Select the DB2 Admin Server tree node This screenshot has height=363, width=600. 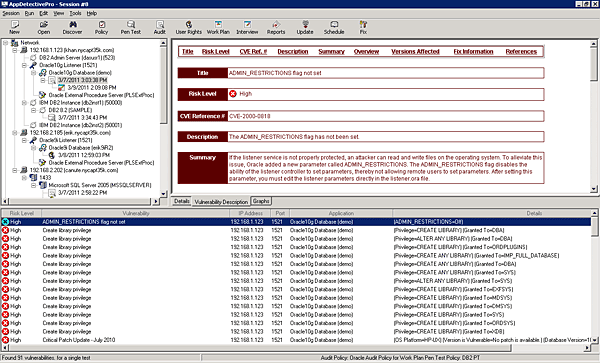click(77, 58)
